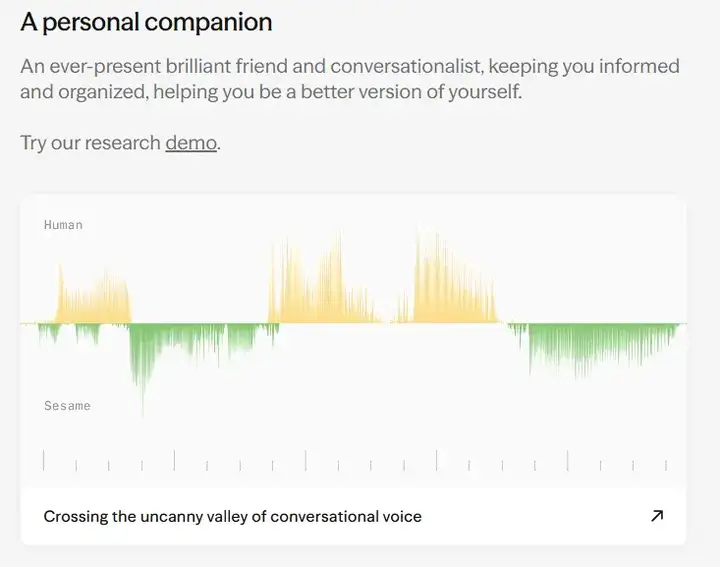Click the first tall timeline tick
The width and height of the screenshot is (720, 567).
pyautogui.click(x=44, y=460)
